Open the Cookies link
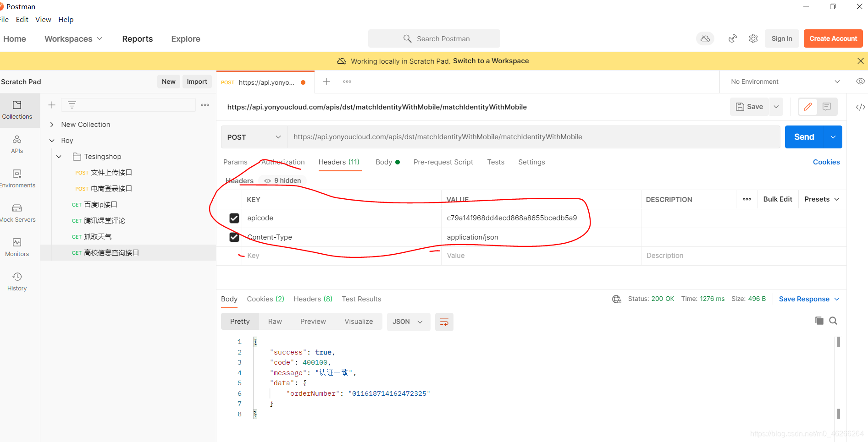This screenshot has height=442, width=868. [x=826, y=162]
